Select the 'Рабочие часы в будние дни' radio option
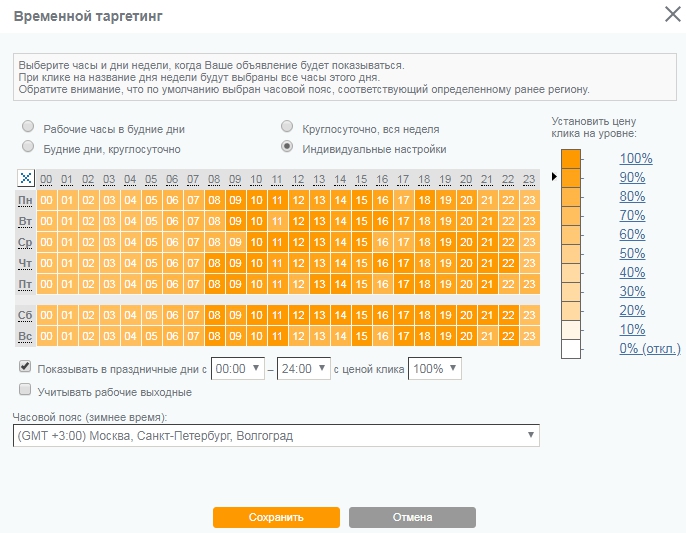The image size is (686, 533). pos(29,128)
